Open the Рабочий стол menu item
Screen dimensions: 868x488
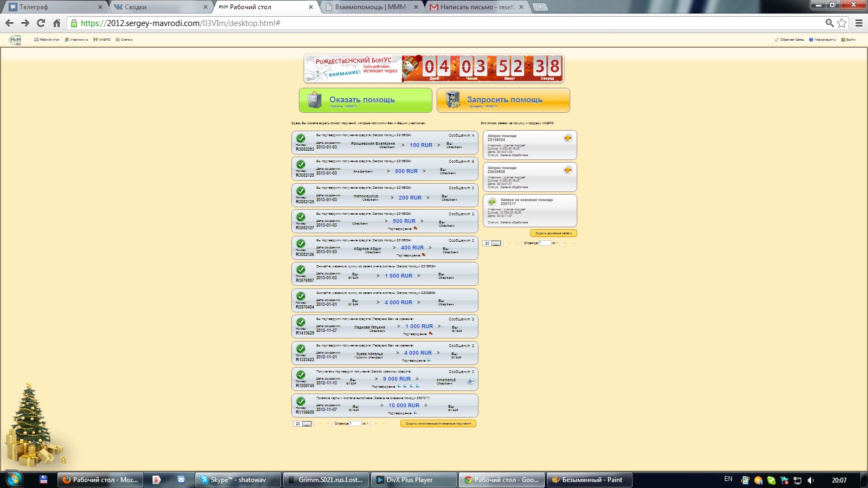click(47, 40)
